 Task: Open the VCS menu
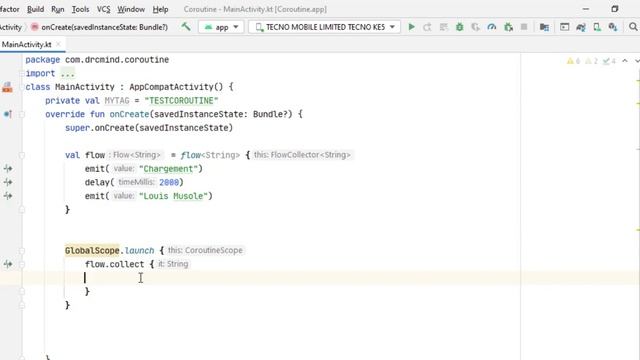point(103,9)
